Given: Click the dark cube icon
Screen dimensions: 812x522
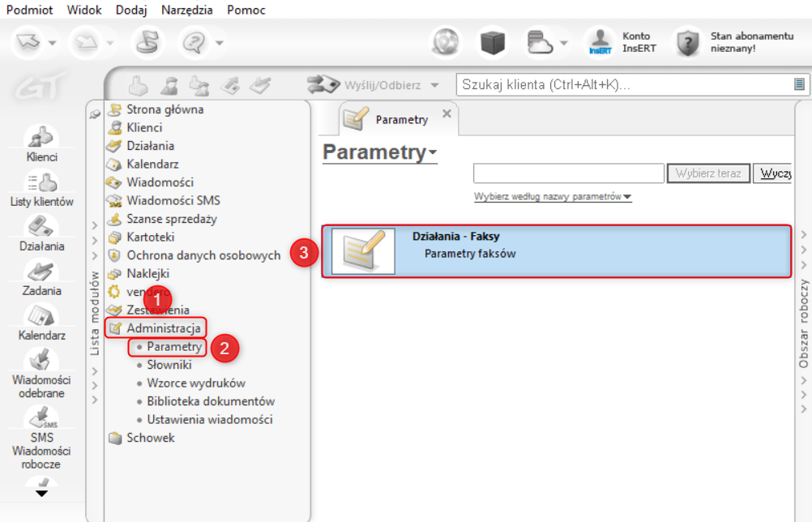Looking at the screenshot, I should (x=493, y=42).
